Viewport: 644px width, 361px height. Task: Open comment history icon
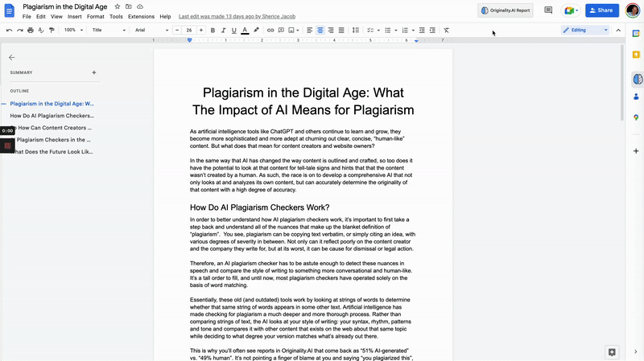[548, 10]
